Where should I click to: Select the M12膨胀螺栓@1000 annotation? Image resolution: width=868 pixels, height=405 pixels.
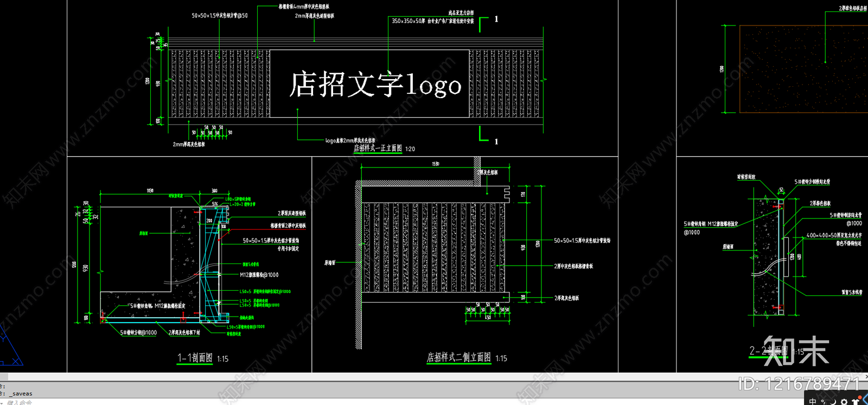[x=259, y=275]
